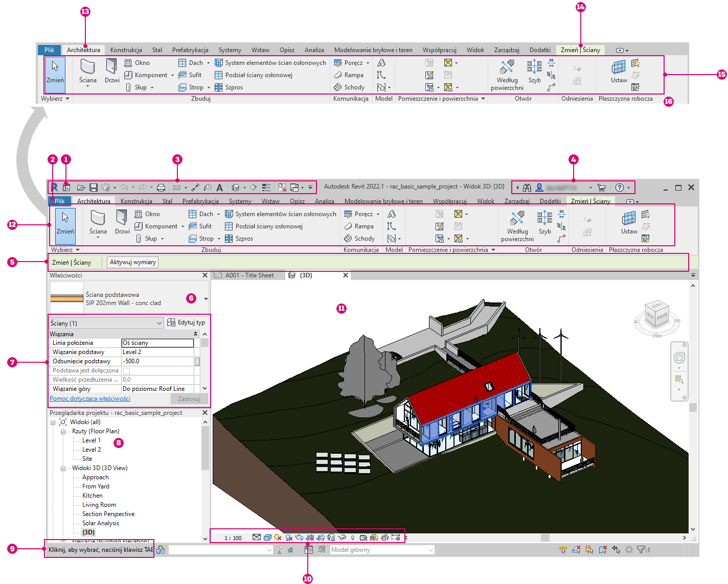Open the Wstaw ribbon tab in main window
Image resolution: width=728 pixels, height=584 pixels.
click(270, 201)
